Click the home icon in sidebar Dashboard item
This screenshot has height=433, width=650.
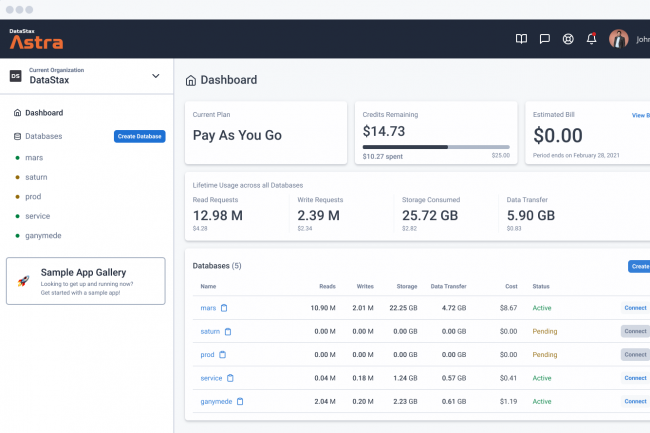[17, 113]
